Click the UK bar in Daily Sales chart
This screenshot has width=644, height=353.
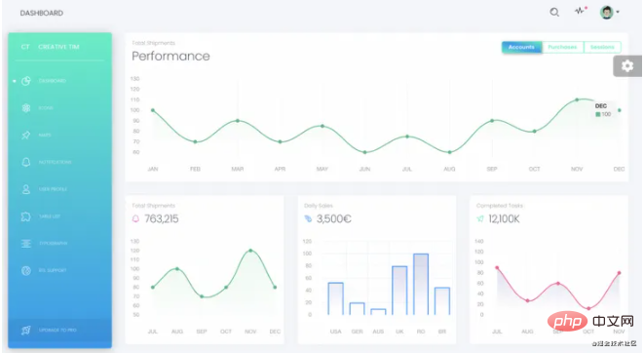pos(399,291)
